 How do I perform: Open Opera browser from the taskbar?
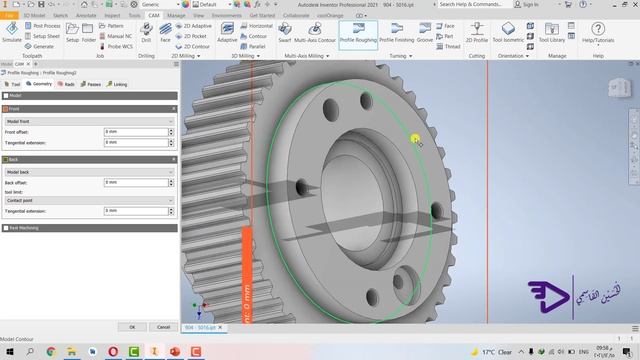click(x=113, y=351)
